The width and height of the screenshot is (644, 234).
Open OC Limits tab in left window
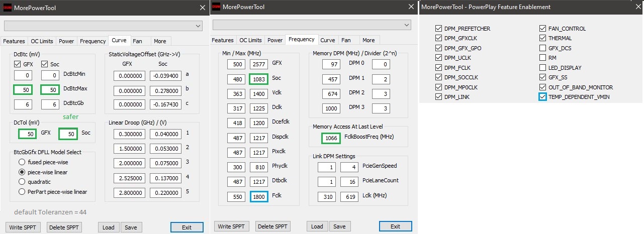coord(42,41)
